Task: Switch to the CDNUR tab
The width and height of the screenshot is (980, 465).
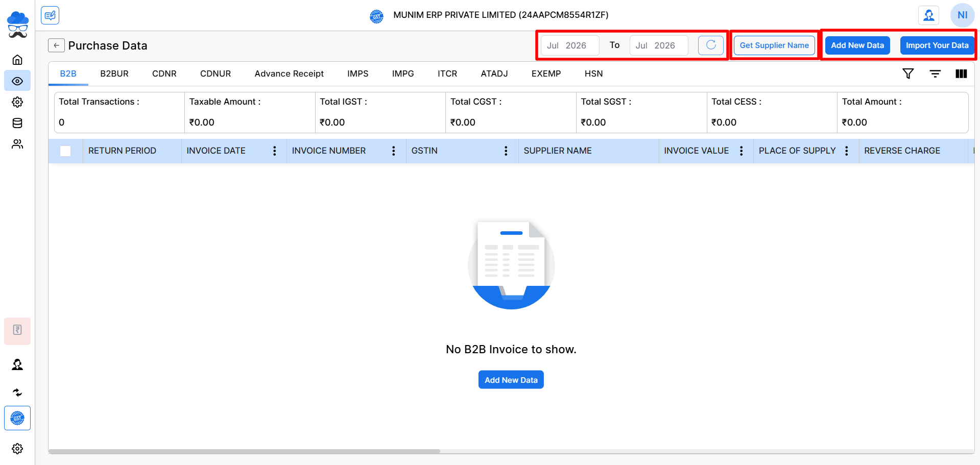Action: click(216, 74)
